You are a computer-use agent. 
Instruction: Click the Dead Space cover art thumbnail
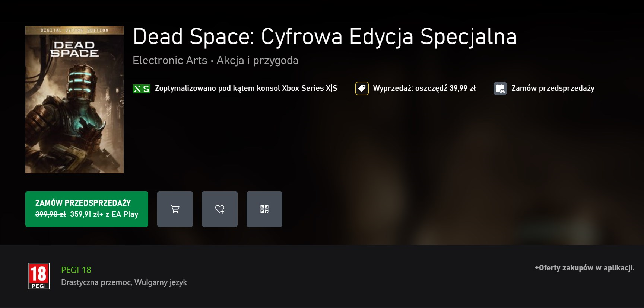(x=74, y=100)
